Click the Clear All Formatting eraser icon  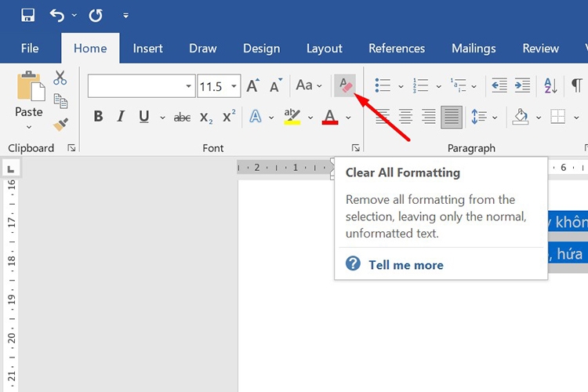coord(344,85)
